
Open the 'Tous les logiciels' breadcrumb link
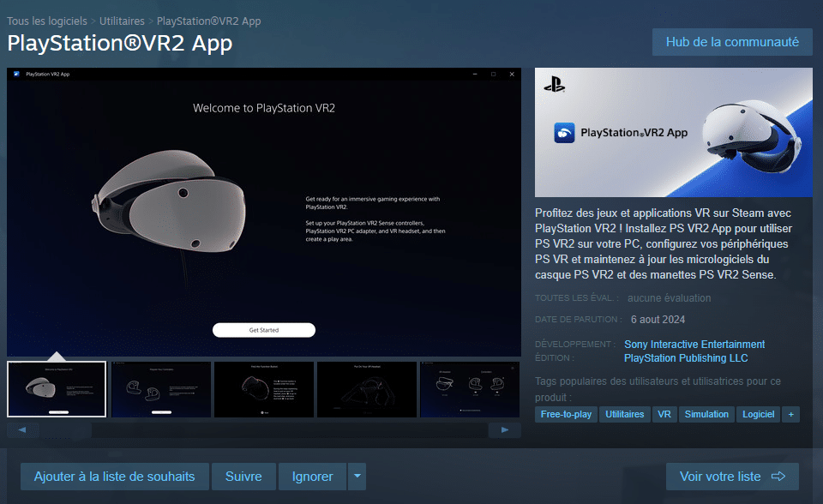[47, 21]
